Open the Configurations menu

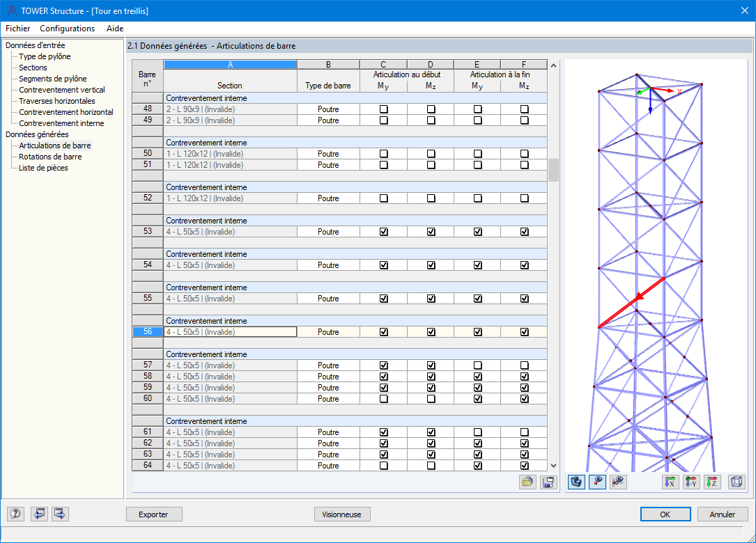click(68, 29)
